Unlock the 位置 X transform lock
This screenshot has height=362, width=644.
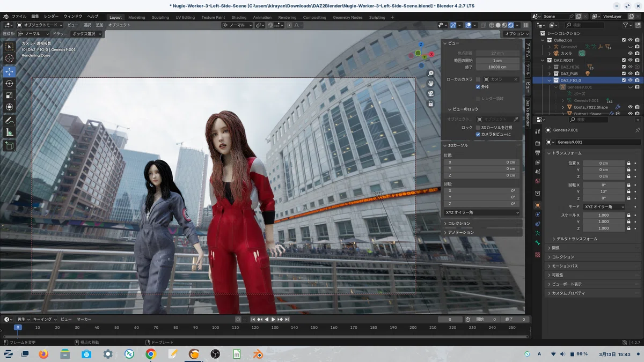point(628,163)
